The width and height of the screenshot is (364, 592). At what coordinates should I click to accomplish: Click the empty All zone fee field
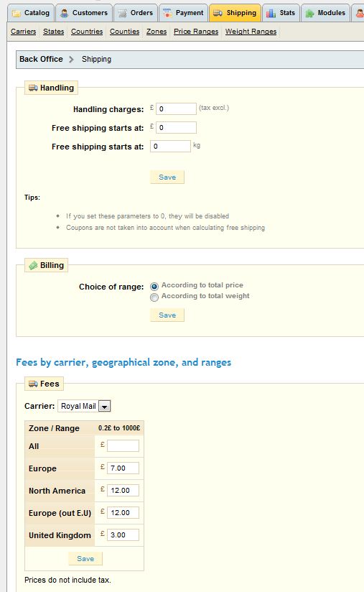pyautogui.click(x=123, y=446)
